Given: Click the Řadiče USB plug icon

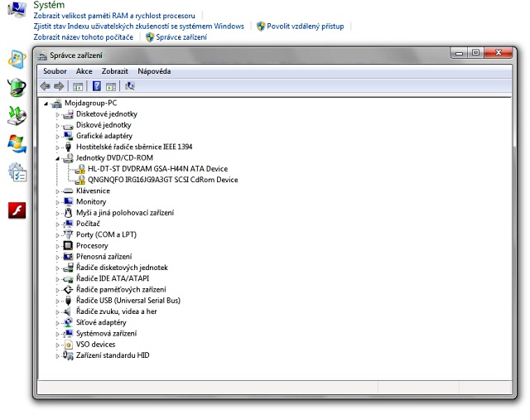Looking at the screenshot, I should (x=68, y=300).
